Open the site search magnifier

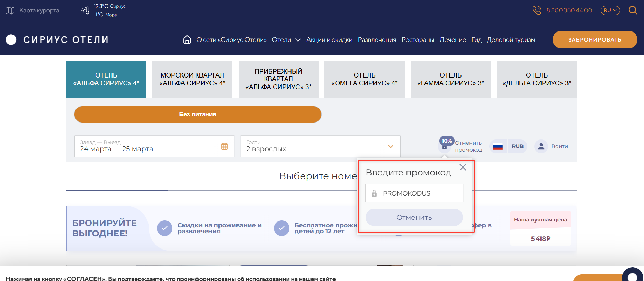click(x=633, y=10)
